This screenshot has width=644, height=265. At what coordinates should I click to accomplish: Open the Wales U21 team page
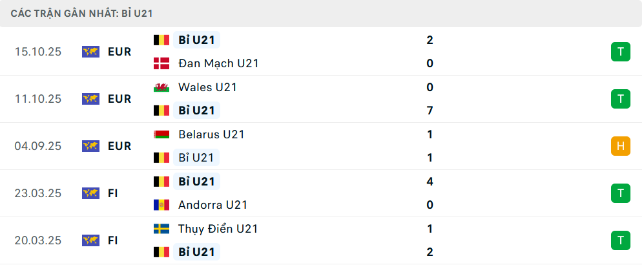point(206,87)
